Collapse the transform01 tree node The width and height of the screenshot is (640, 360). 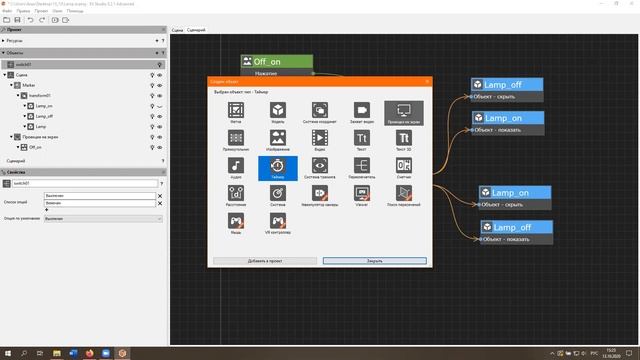[x=18, y=96]
